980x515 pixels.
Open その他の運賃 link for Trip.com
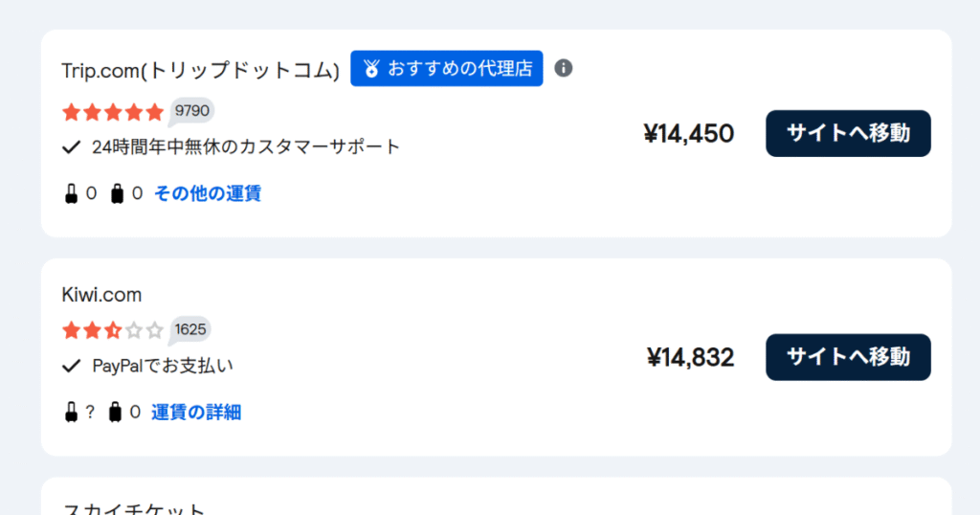point(208,193)
